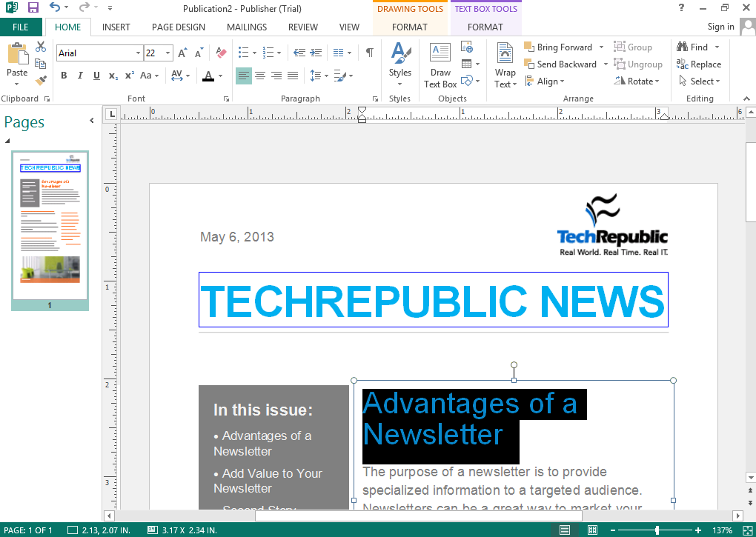Open Text Box Tools FORMAT tab
Image resolution: width=756 pixels, height=537 pixels.
(485, 27)
